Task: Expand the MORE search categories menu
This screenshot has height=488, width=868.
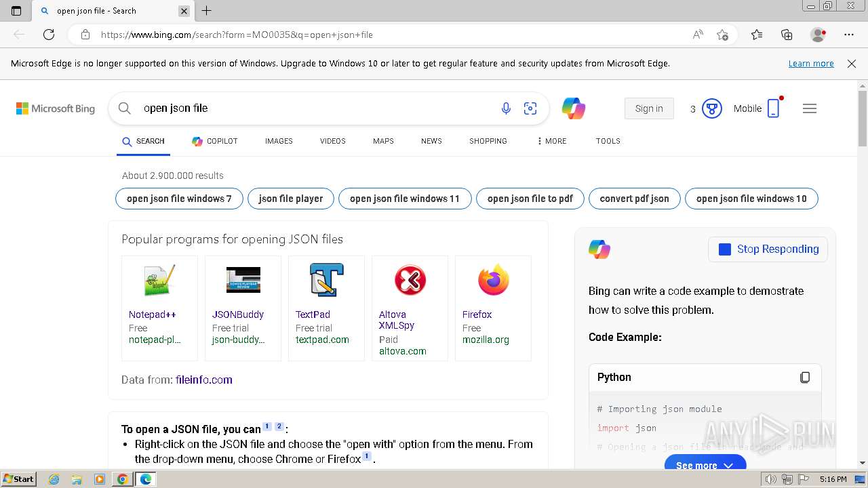Action: [552, 141]
